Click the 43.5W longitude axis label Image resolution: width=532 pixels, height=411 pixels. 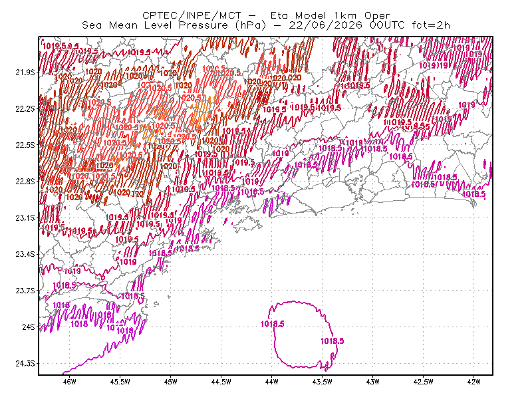point(323,382)
